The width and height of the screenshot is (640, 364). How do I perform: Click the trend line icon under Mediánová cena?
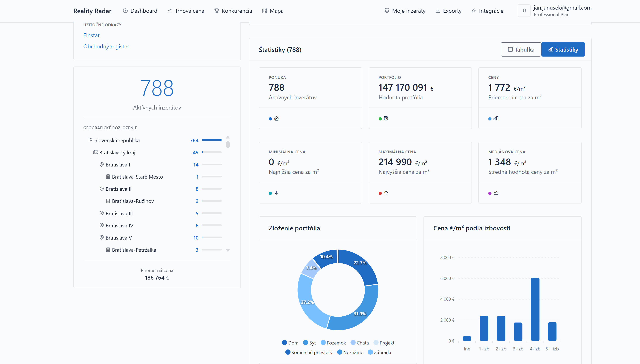pyautogui.click(x=496, y=193)
